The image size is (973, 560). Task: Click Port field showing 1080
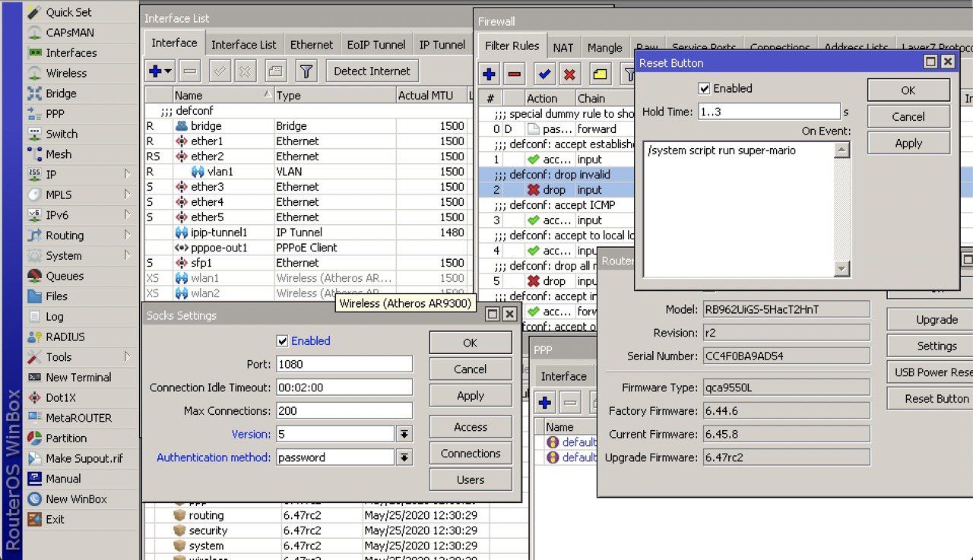pyautogui.click(x=344, y=364)
